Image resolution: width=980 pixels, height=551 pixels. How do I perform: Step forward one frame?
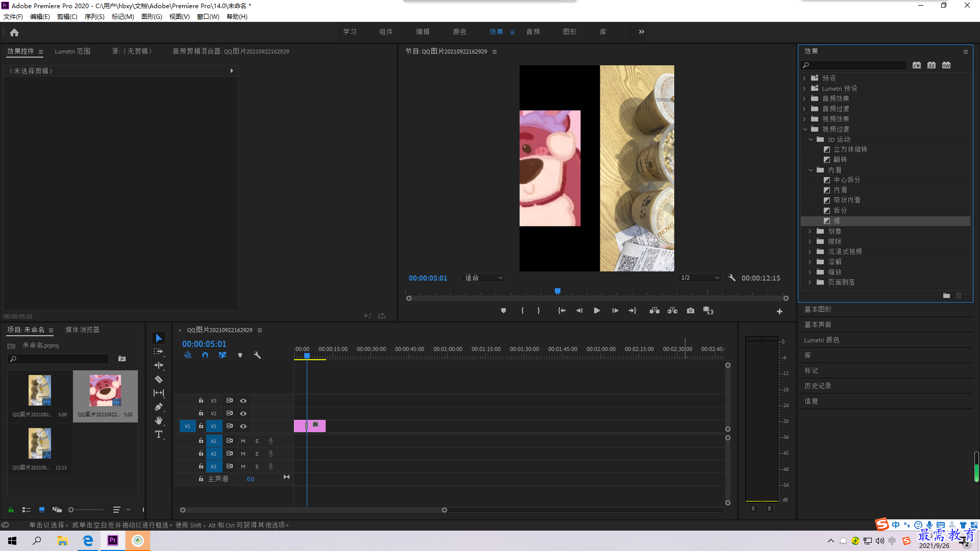click(x=615, y=311)
